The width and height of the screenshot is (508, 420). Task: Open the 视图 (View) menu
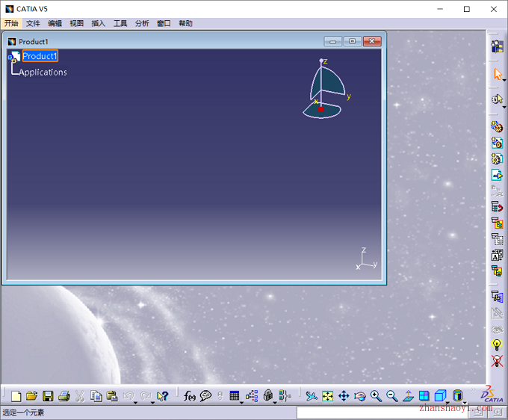(x=77, y=23)
